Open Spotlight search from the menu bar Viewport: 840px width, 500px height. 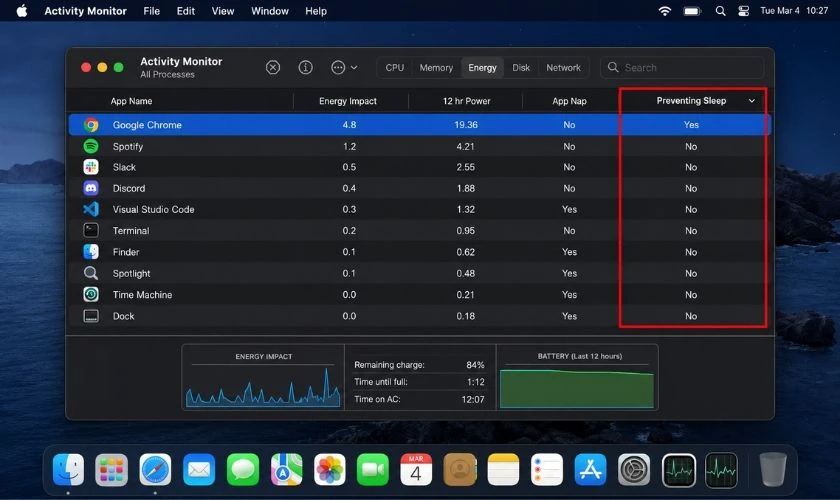[x=721, y=11]
